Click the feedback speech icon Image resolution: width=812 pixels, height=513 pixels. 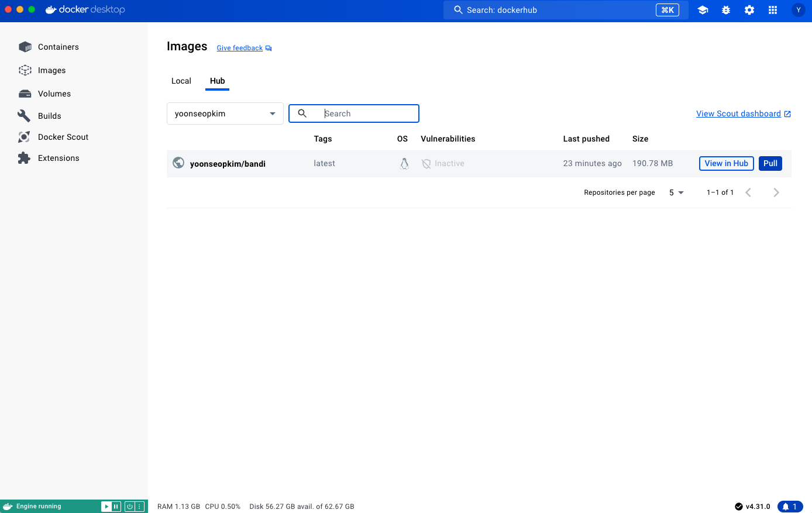click(x=269, y=49)
